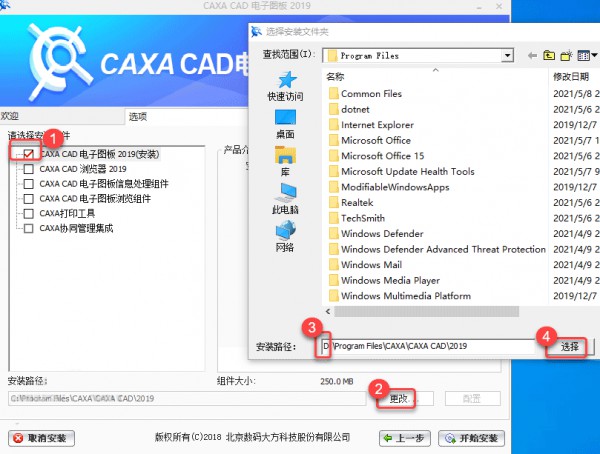This screenshot has width=600, height=454.
Task: Select Desktop (桌面) in sidebar
Action: pos(285,124)
